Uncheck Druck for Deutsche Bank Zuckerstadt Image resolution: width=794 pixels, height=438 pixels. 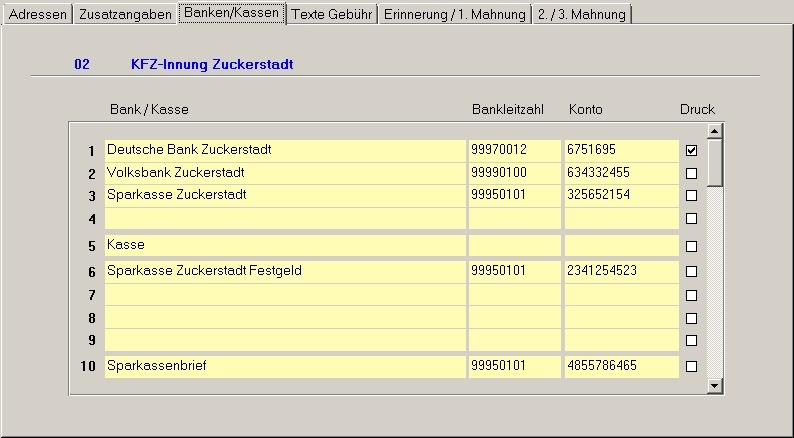coord(691,150)
